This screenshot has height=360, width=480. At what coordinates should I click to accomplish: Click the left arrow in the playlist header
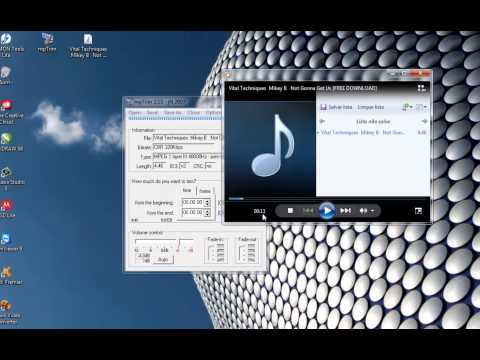[322, 121]
